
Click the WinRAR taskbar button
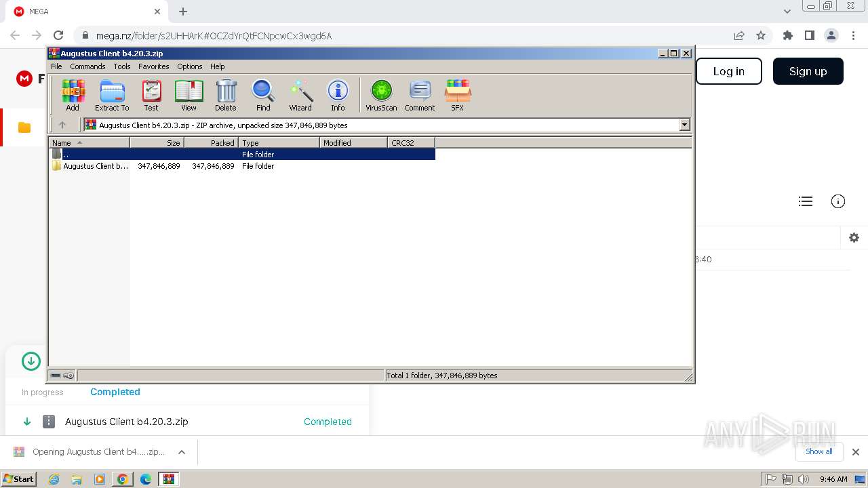[168, 479]
